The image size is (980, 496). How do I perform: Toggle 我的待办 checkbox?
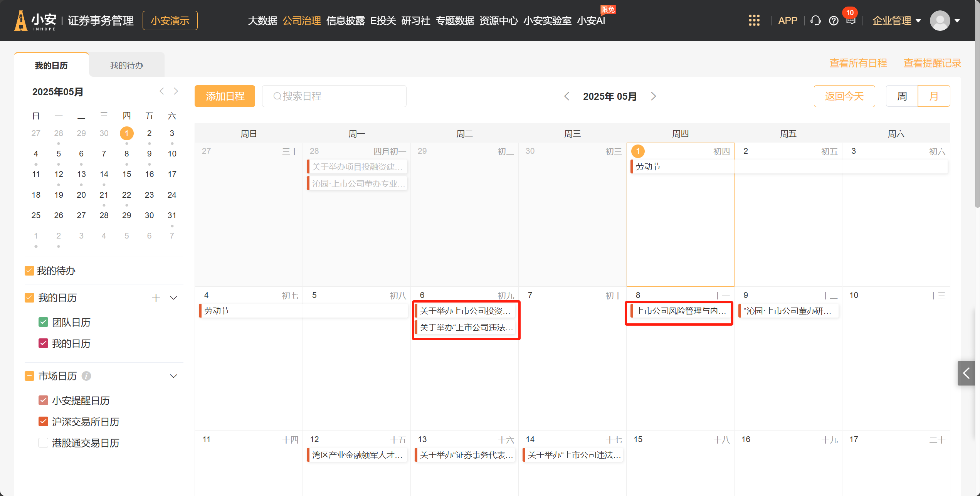[x=29, y=271]
